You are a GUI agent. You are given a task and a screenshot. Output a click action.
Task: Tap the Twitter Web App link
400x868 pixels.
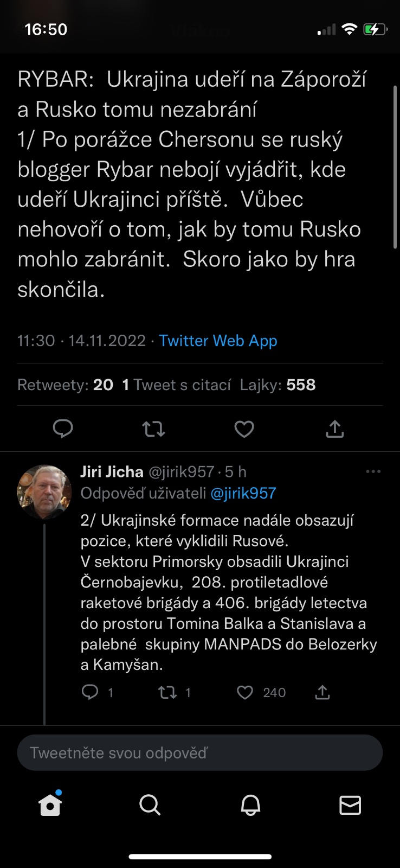pyautogui.click(x=218, y=341)
